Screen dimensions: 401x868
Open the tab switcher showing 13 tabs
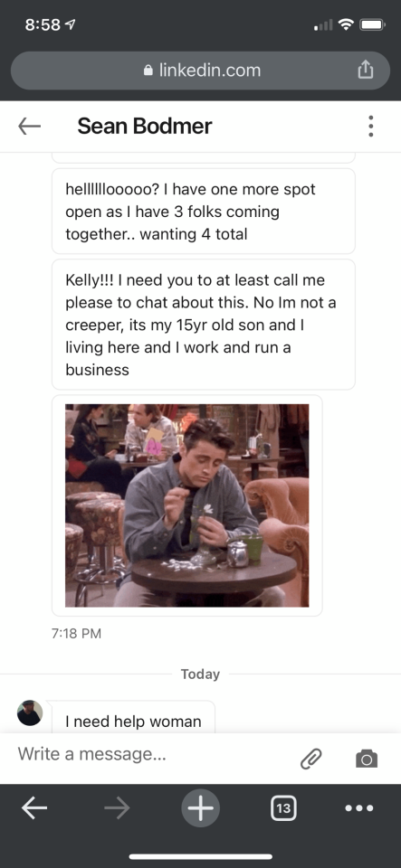pos(283,808)
